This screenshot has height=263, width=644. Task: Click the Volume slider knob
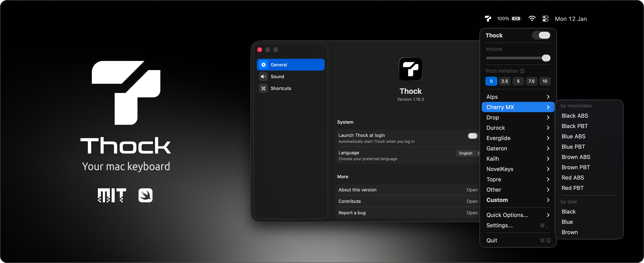(x=546, y=58)
